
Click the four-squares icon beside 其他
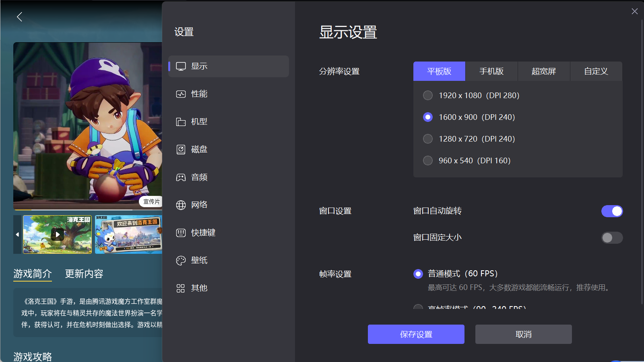pyautogui.click(x=181, y=288)
